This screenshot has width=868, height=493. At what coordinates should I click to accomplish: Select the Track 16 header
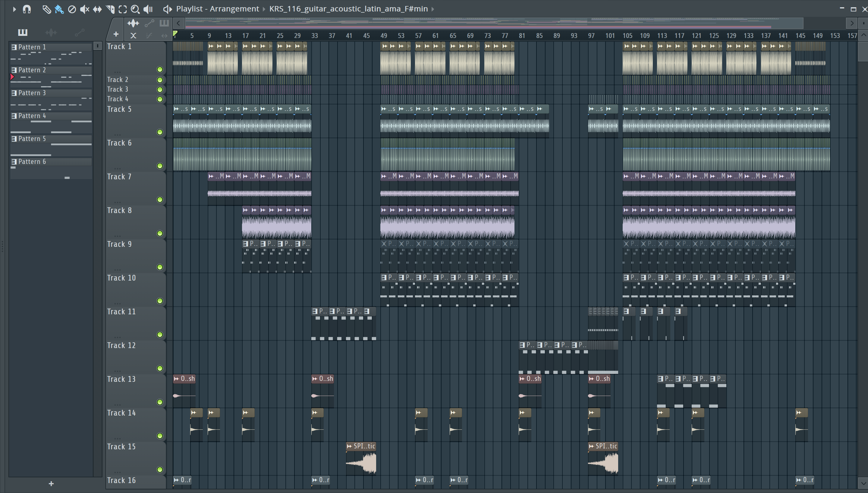coord(136,482)
